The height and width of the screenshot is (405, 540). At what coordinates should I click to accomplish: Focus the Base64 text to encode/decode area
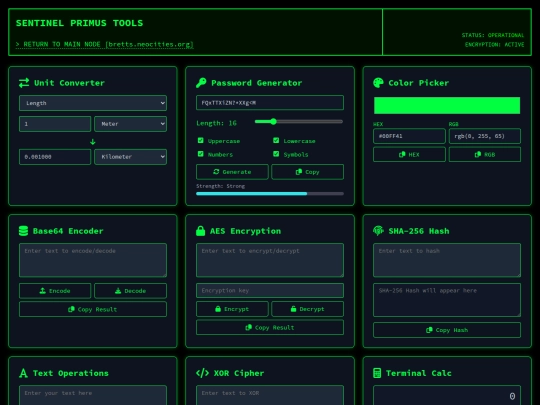point(93,260)
